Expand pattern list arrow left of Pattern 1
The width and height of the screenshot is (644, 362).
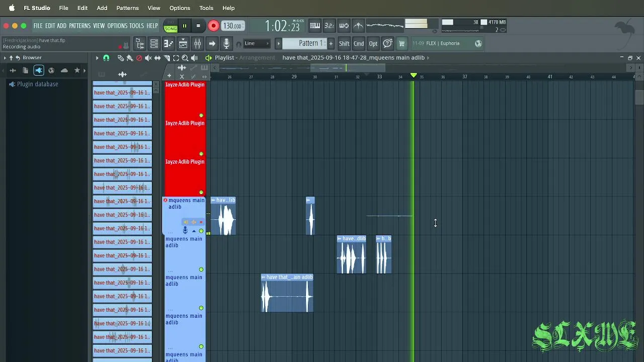[278, 44]
